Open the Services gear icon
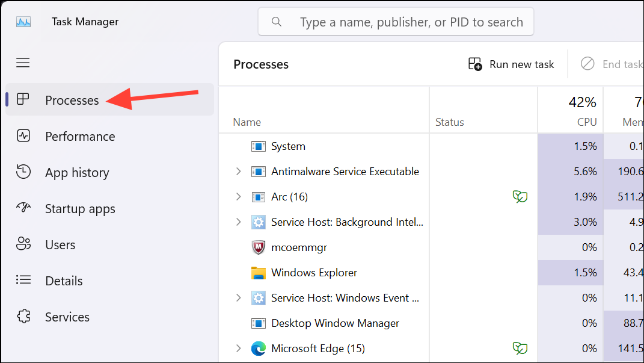Screen dimensions: 644x363 23,317
